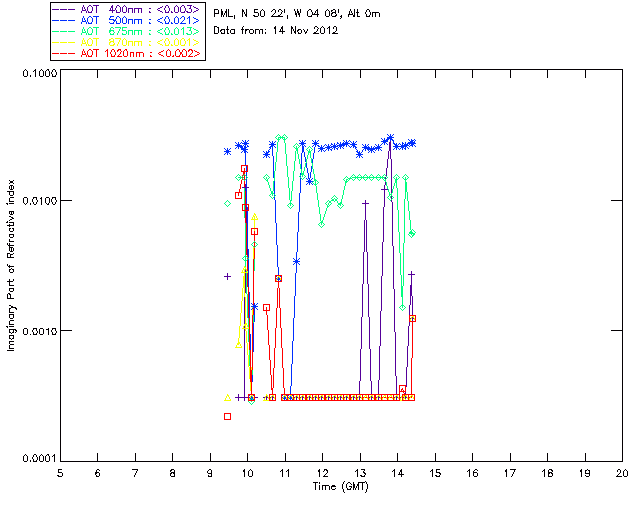Viewport: 640px width, 512px height.
Task: Click the x-axis tick label 16
Action: point(472,473)
